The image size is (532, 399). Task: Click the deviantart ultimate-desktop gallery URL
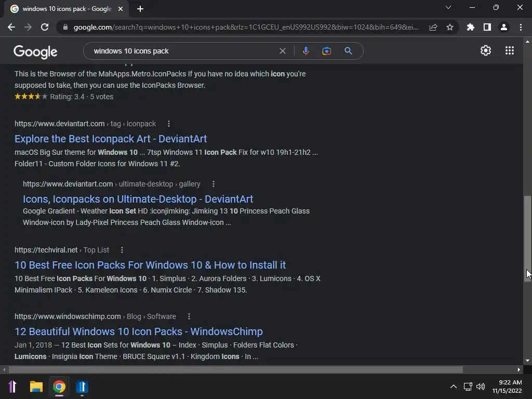111,184
